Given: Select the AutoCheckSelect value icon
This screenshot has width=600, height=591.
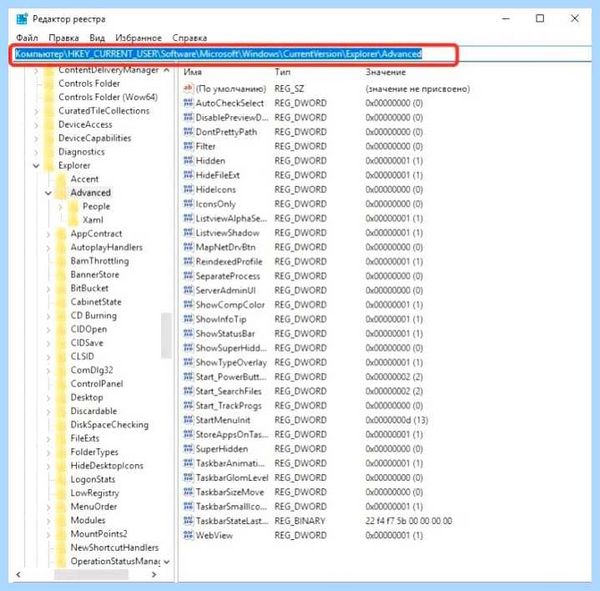Looking at the screenshot, I should point(188,103).
